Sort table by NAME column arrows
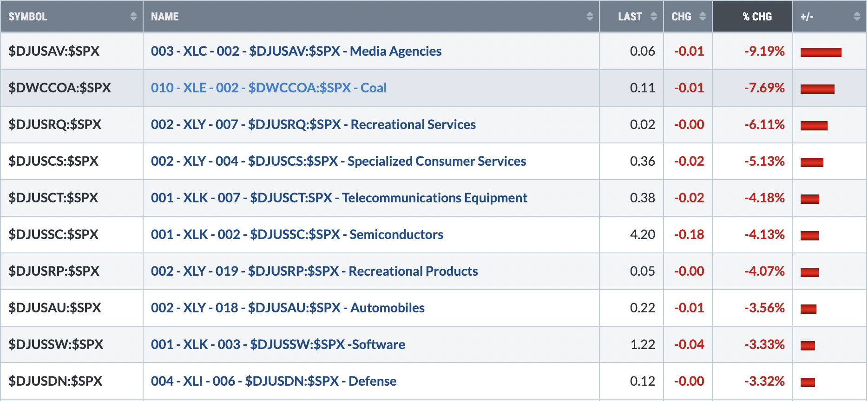868x401 pixels. [x=590, y=17]
